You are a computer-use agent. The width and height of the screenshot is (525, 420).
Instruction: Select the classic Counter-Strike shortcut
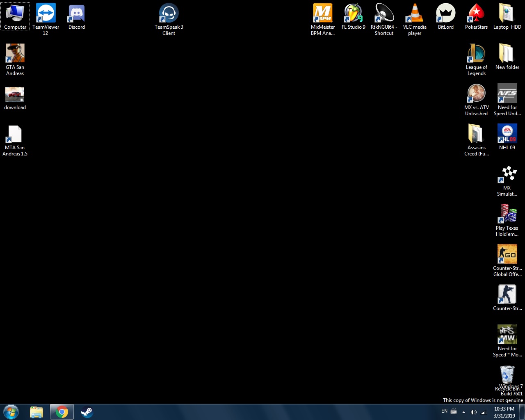[507, 298]
